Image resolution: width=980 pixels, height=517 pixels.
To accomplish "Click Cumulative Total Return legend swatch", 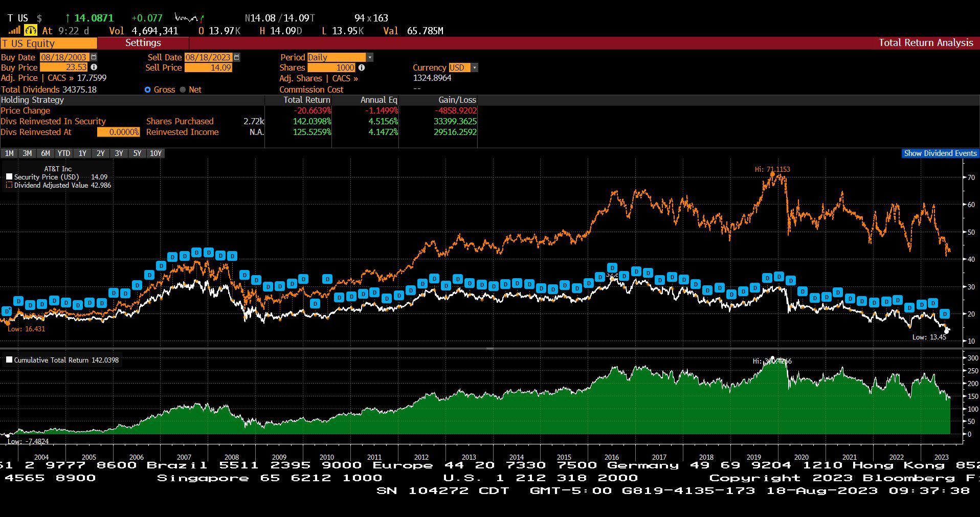I will pyautogui.click(x=9, y=360).
